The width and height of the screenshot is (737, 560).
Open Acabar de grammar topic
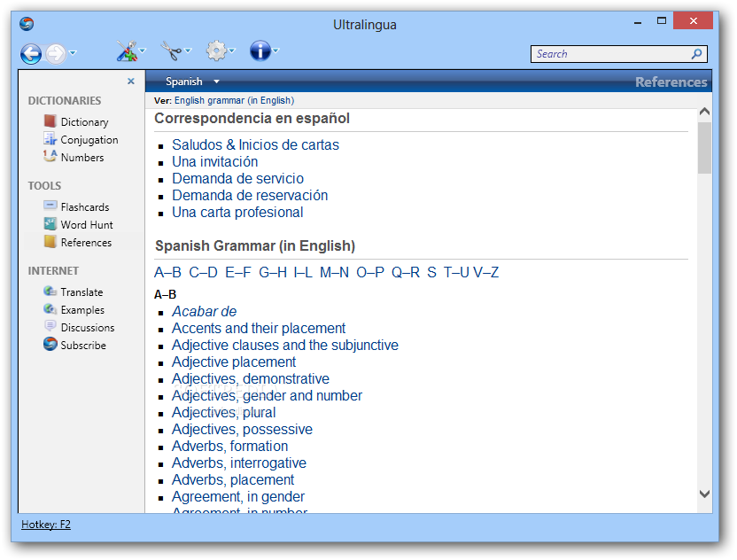pos(204,312)
